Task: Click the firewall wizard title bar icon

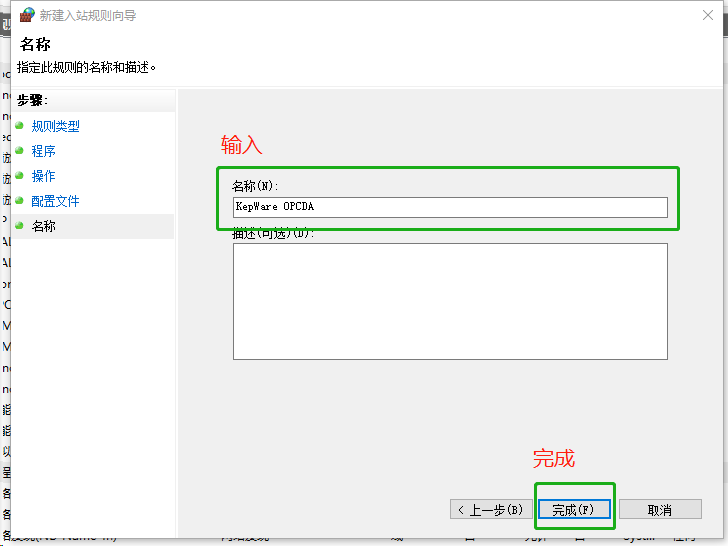Action: [27, 15]
